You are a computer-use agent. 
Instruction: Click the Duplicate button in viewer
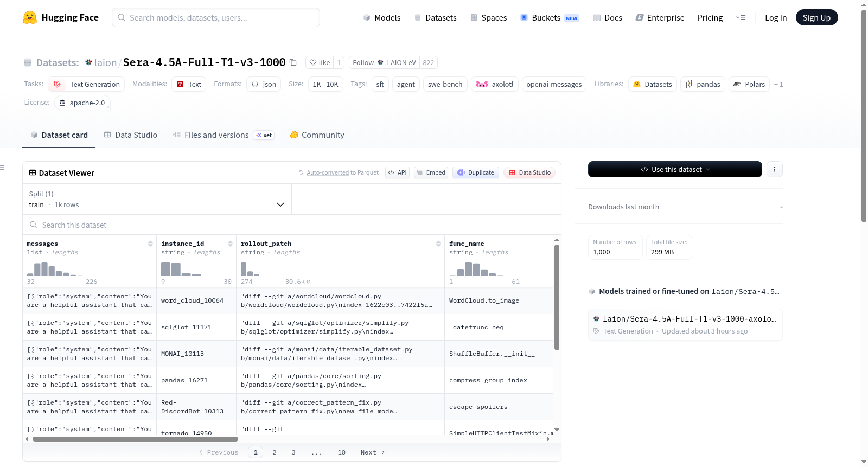(x=476, y=172)
